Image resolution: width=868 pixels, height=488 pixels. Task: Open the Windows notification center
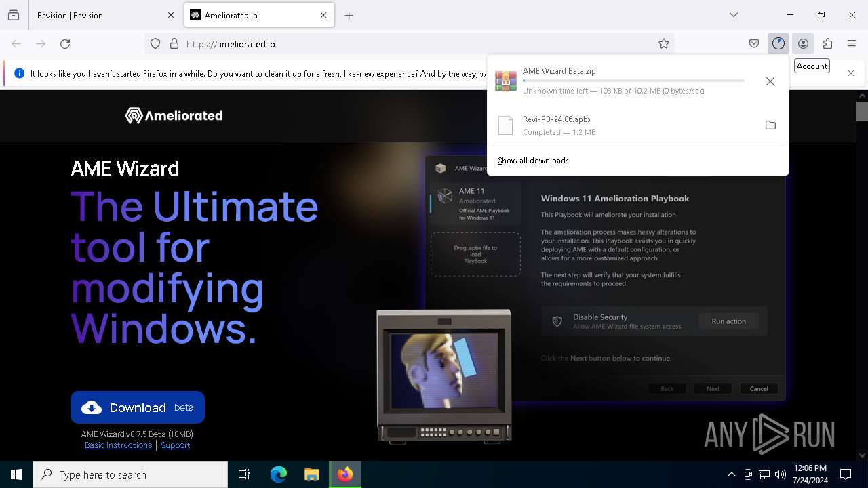(x=846, y=474)
